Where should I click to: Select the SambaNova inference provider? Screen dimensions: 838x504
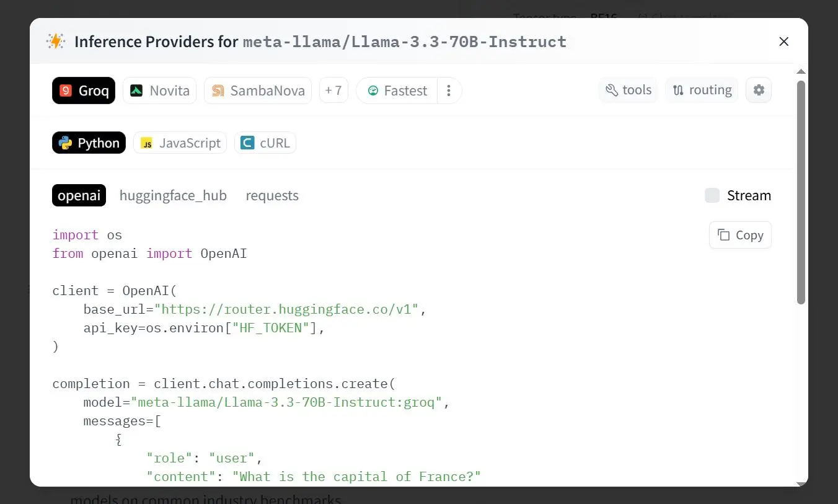258,91
